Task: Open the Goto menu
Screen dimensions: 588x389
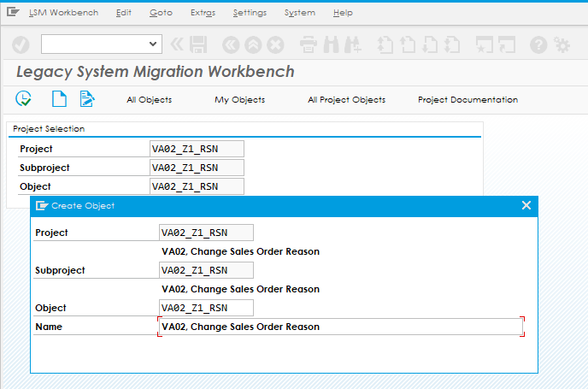Action: [x=160, y=13]
